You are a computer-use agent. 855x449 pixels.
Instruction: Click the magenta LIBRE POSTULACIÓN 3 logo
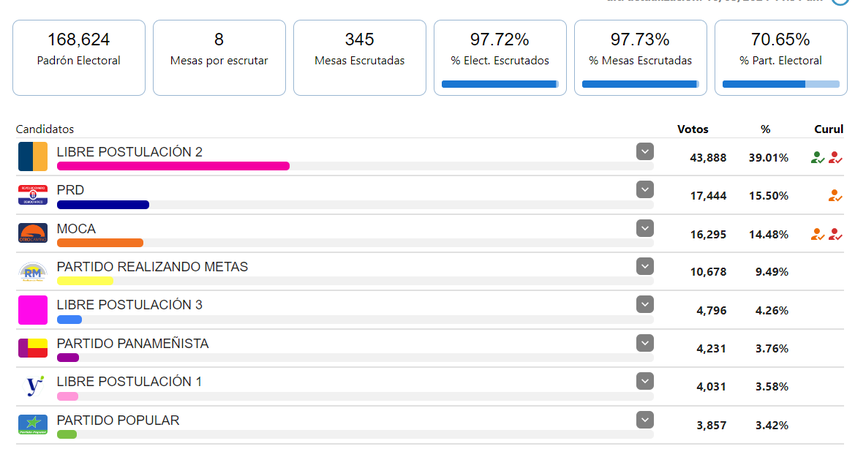[33, 309]
